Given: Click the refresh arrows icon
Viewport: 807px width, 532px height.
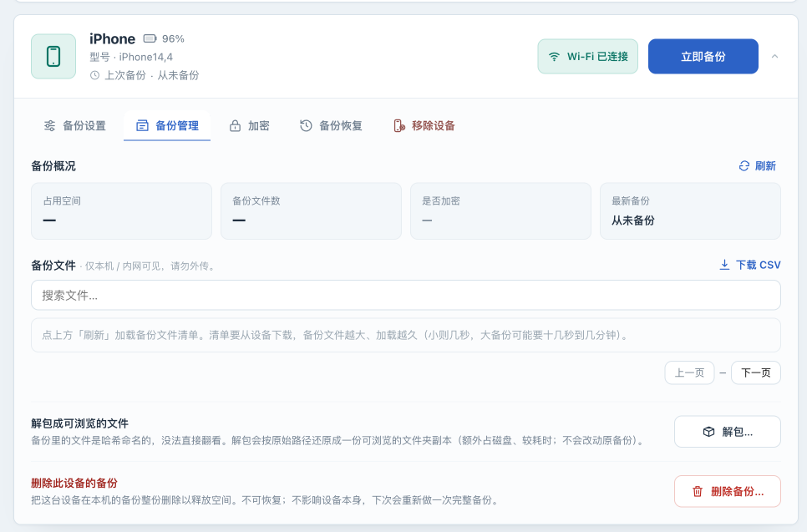Looking at the screenshot, I should [744, 166].
